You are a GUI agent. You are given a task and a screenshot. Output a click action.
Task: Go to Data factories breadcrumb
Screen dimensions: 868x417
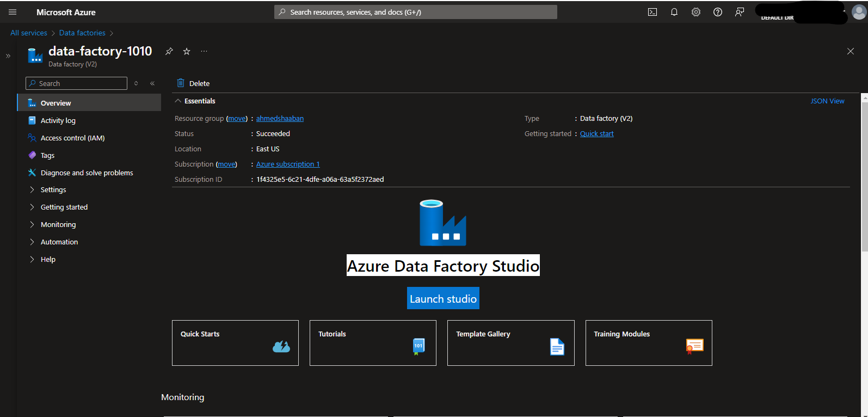pyautogui.click(x=82, y=33)
